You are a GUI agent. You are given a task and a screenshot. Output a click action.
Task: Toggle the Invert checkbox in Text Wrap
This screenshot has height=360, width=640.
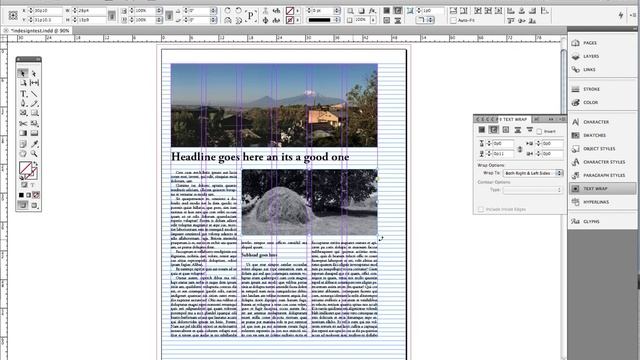539,131
